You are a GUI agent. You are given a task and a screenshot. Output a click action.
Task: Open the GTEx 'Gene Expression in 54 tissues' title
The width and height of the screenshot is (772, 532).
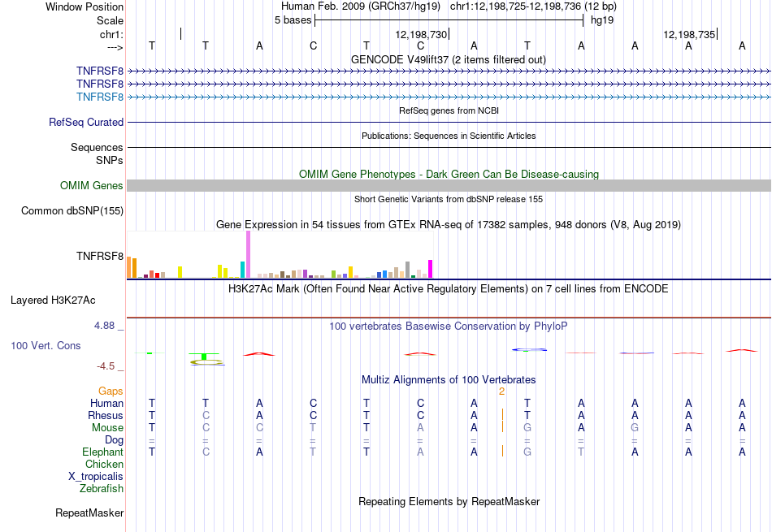(x=449, y=224)
